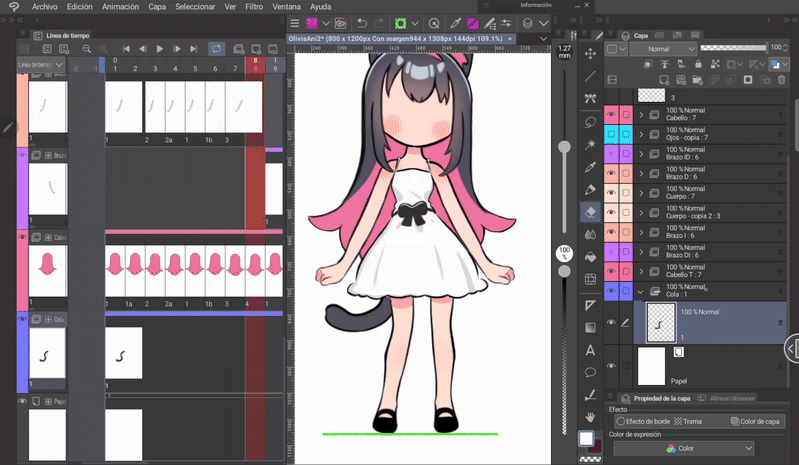Screen dimensions: 799x465
Task: Open the Filtro menu
Action: (x=254, y=6)
